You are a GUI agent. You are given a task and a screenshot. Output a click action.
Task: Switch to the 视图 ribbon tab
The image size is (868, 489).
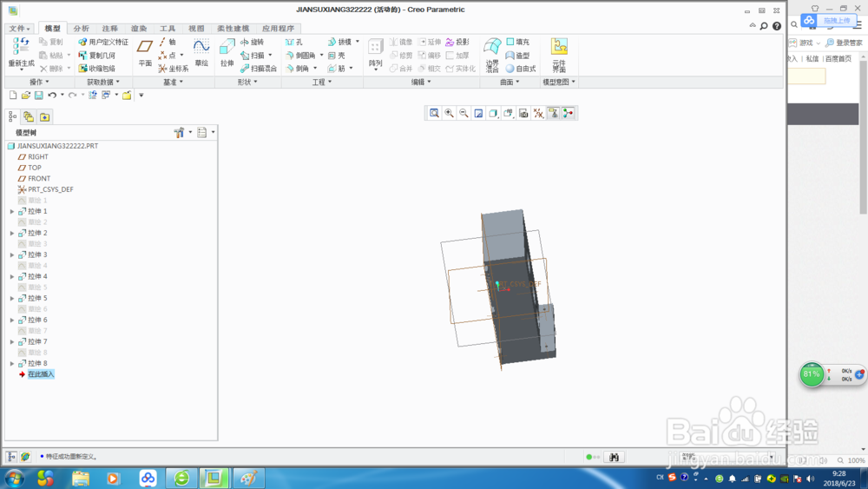point(196,29)
